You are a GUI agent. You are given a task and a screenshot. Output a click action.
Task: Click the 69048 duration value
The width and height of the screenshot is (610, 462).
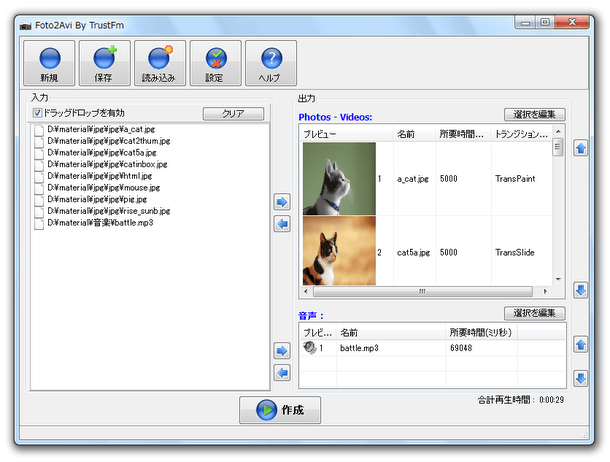pos(461,348)
